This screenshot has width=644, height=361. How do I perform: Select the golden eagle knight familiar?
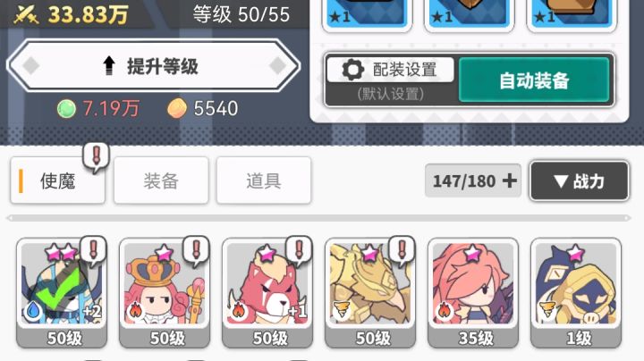pos(370,293)
